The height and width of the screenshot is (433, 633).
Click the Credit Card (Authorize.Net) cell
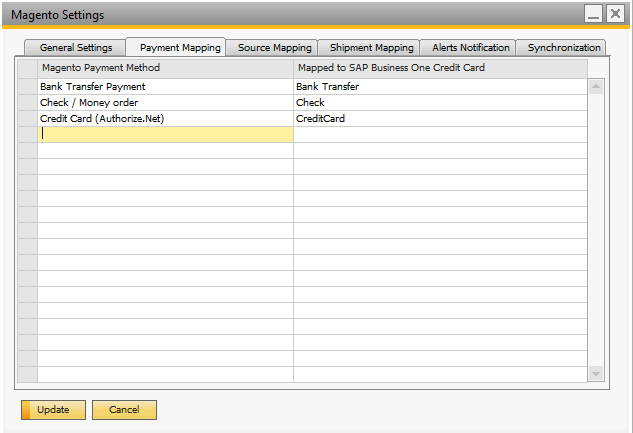[165, 119]
